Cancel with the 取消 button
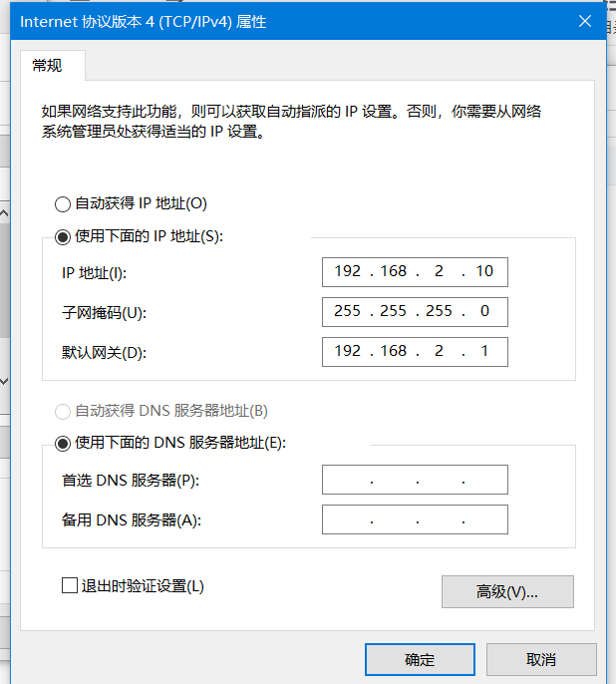The width and height of the screenshot is (616, 684). 541,660
